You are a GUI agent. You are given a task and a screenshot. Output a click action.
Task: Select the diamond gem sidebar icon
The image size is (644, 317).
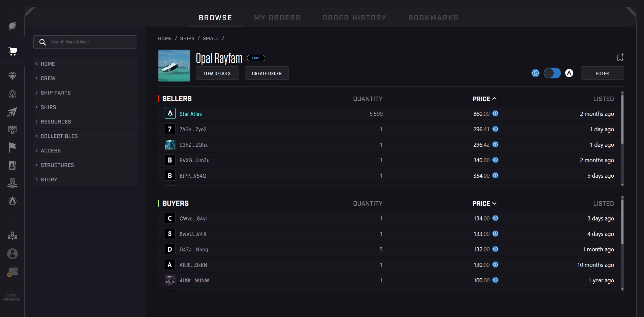point(12,76)
